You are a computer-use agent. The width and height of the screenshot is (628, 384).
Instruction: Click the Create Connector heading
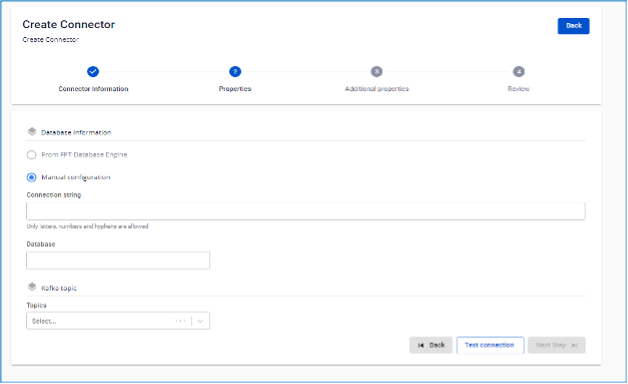(x=68, y=24)
